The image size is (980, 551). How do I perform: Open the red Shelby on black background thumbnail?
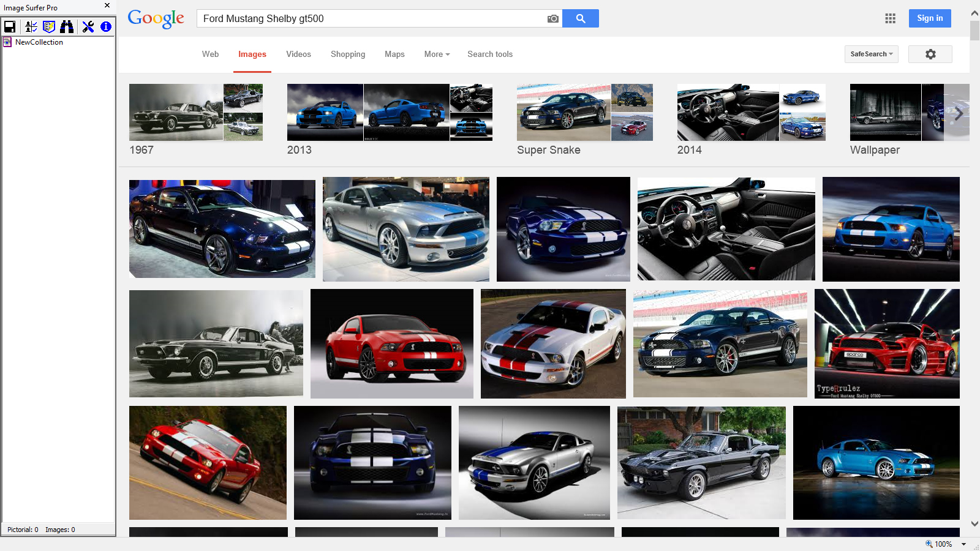[x=392, y=344]
